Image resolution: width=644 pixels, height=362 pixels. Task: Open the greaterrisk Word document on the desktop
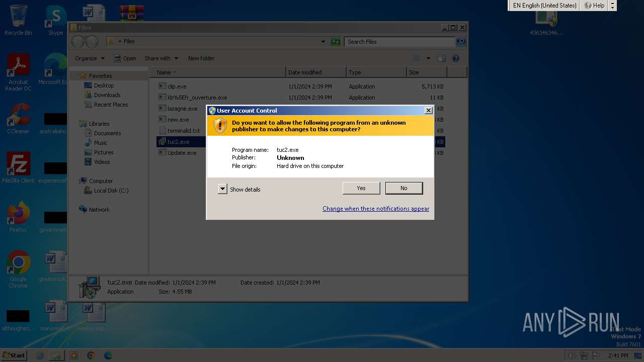coord(54,266)
